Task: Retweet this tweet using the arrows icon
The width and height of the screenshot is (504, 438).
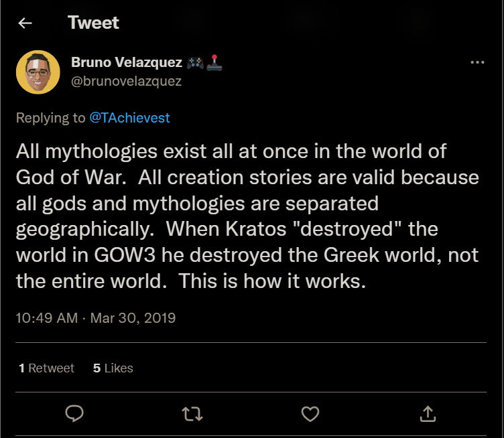Action: 192,414
